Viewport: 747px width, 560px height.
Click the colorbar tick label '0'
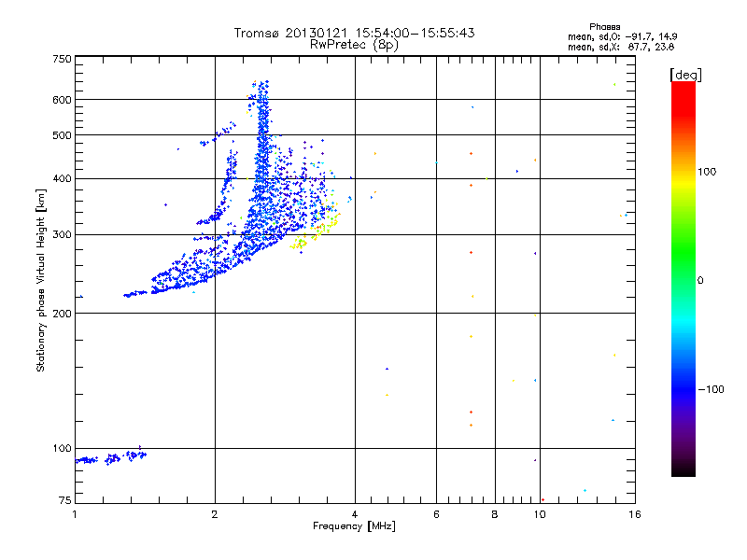[x=700, y=280]
